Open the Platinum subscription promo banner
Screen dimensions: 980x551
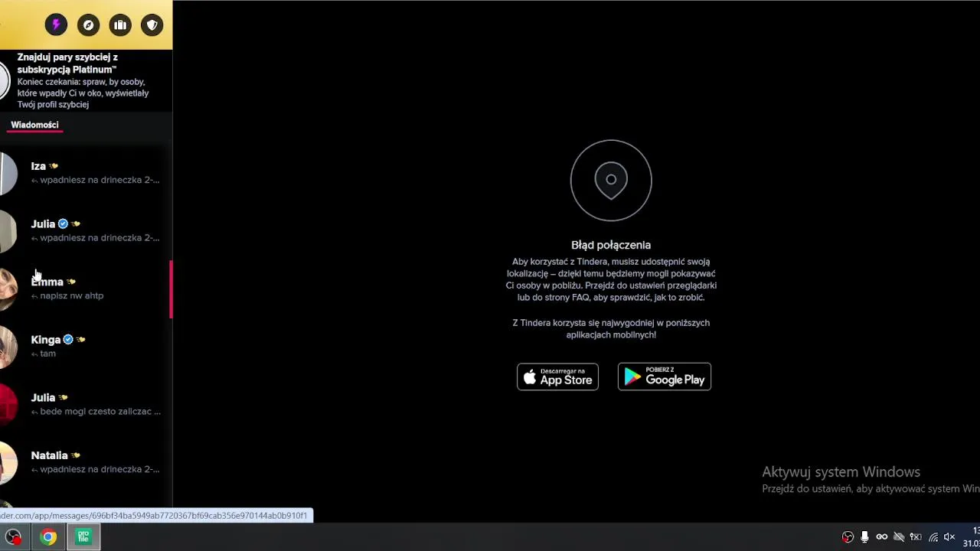[x=86, y=80]
